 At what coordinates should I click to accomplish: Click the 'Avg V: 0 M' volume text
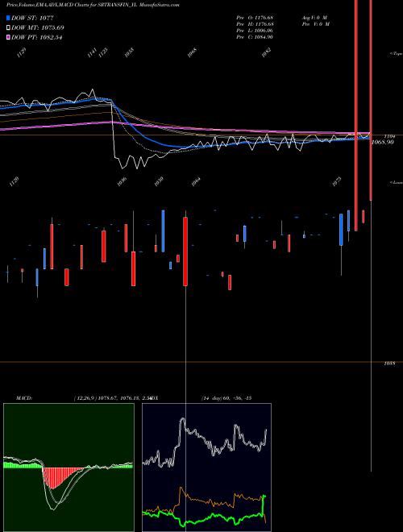[314, 18]
